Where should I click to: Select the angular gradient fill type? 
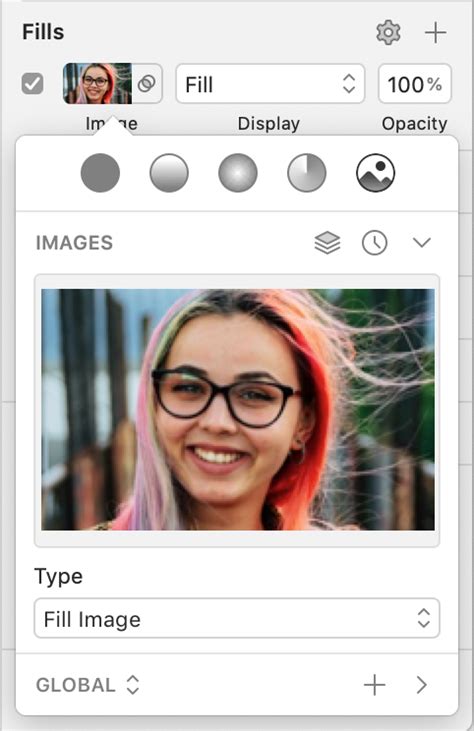click(307, 173)
